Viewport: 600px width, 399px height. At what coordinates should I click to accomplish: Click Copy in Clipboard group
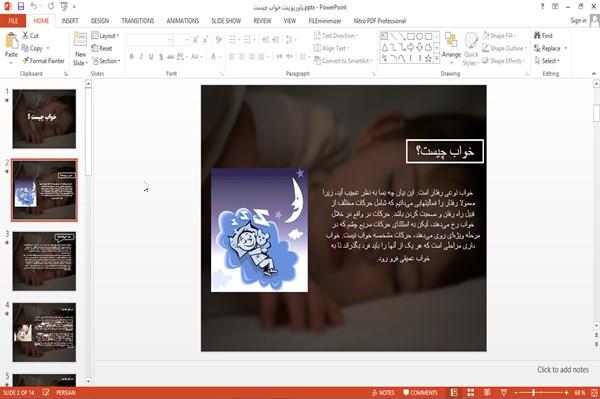(x=33, y=48)
